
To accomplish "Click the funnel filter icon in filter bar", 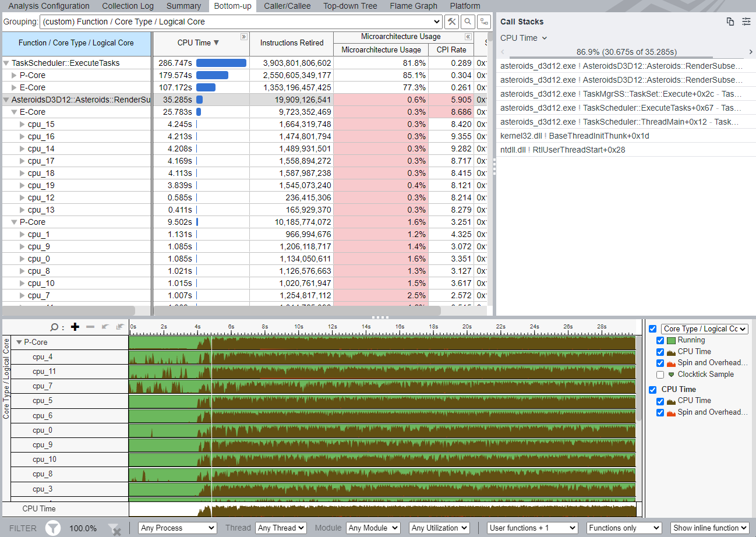I will [x=53, y=528].
